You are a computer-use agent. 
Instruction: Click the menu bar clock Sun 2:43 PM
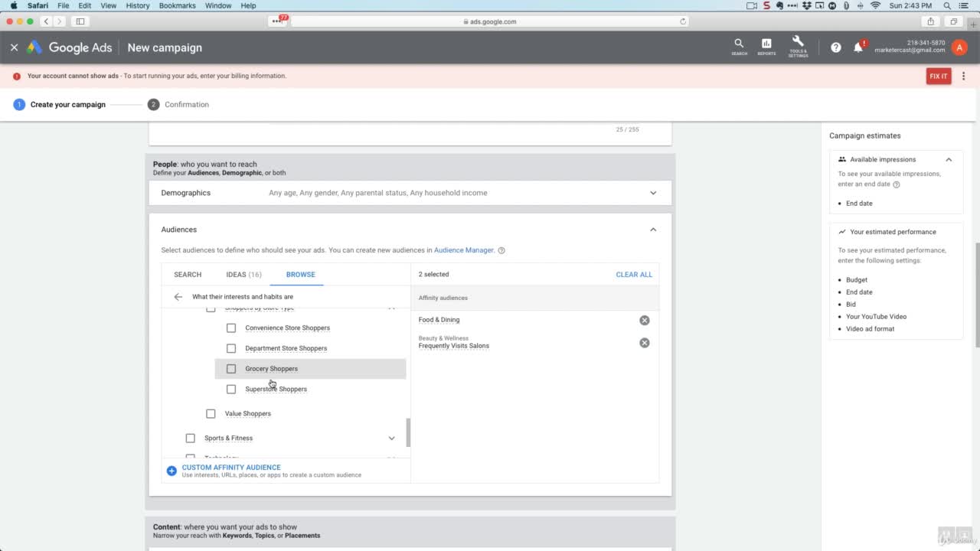(910, 5)
